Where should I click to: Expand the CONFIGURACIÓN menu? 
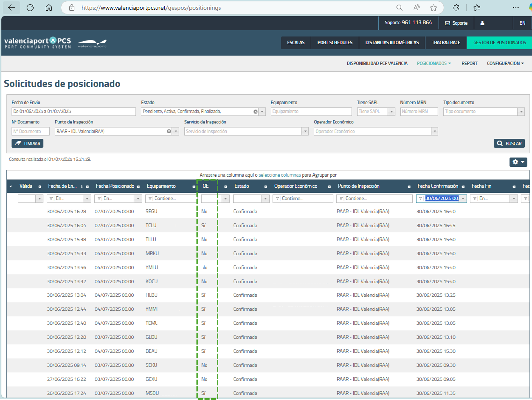click(505, 63)
